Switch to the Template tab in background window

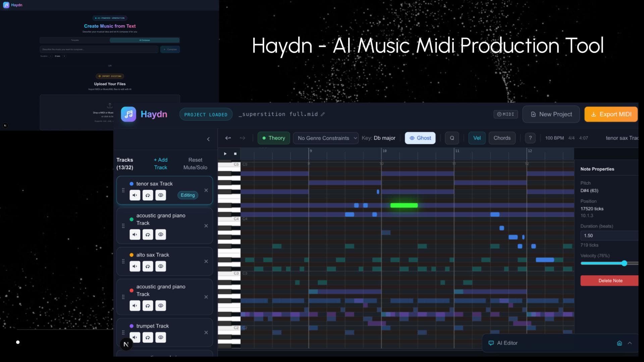pyautogui.click(x=75, y=40)
